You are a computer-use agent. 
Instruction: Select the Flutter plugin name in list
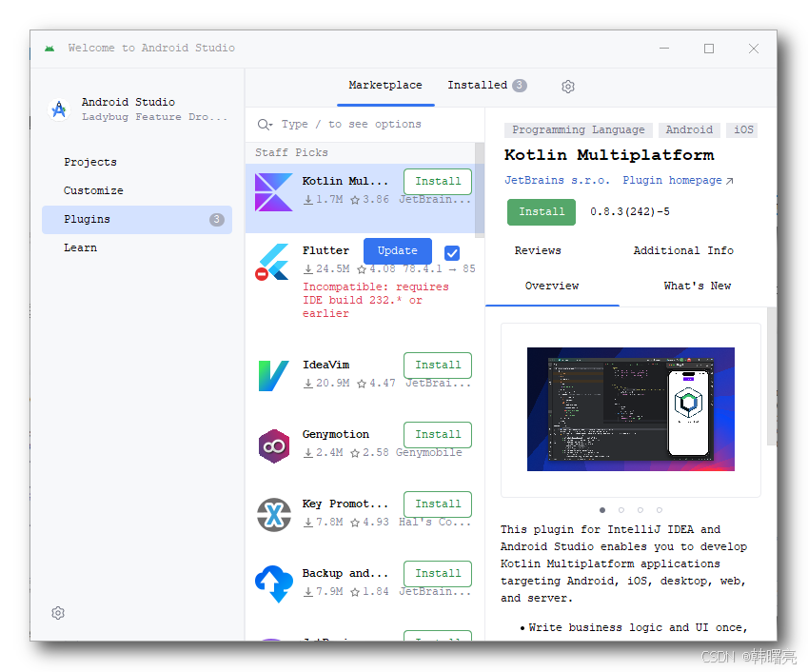pyautogui.click(x=325, y=251)
